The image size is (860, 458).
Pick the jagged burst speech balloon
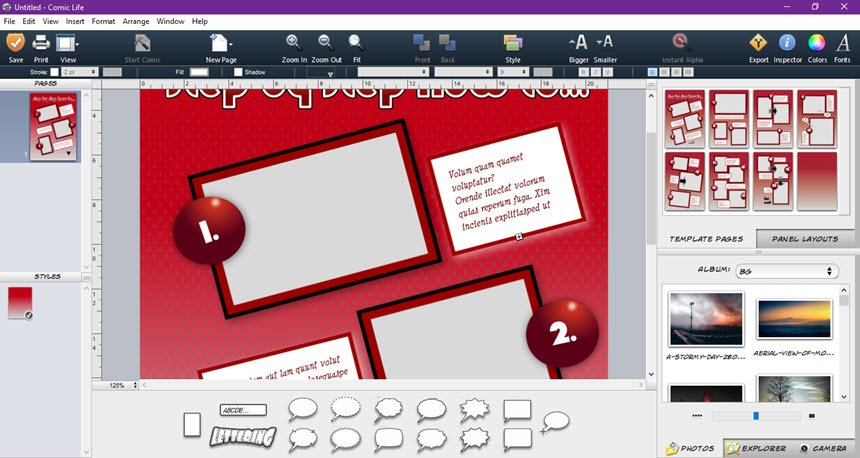pyautogui.click(x=474, y=409)
